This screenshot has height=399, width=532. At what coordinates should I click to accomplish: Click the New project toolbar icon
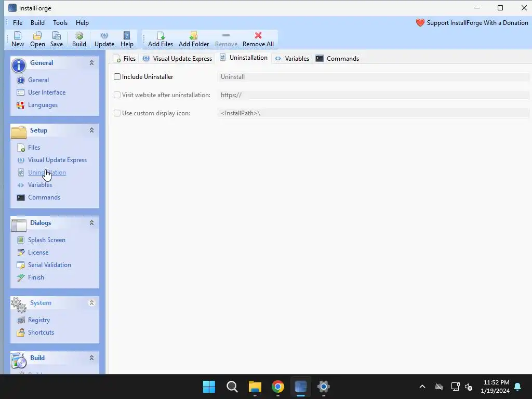[18, 39]
